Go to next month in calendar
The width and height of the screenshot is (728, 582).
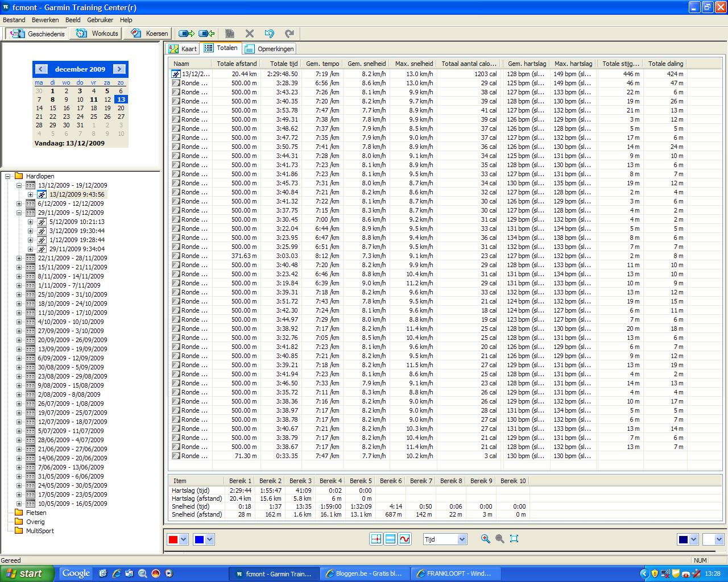119,69
